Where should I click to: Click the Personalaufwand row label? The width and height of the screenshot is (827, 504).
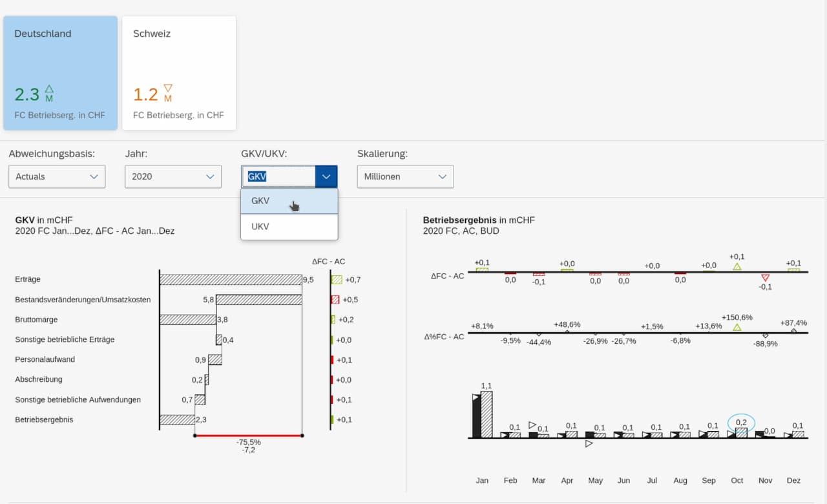(x=46, y=359)
